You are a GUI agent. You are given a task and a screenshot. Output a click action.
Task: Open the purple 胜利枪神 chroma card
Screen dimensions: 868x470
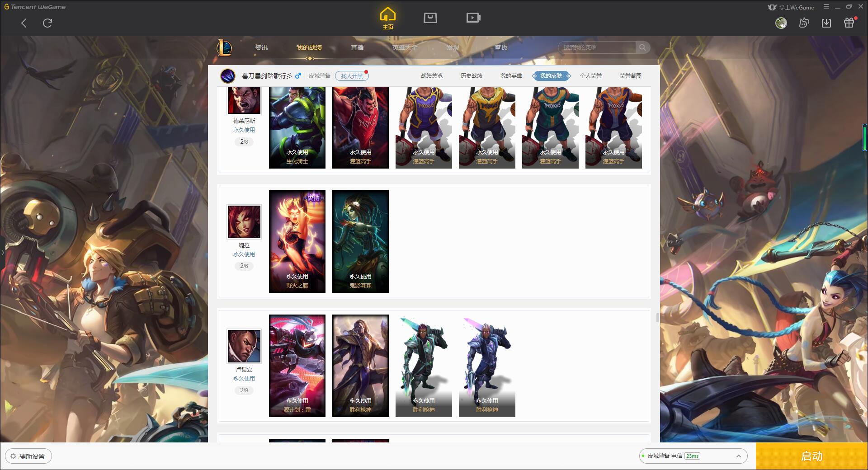click(487, 366)
